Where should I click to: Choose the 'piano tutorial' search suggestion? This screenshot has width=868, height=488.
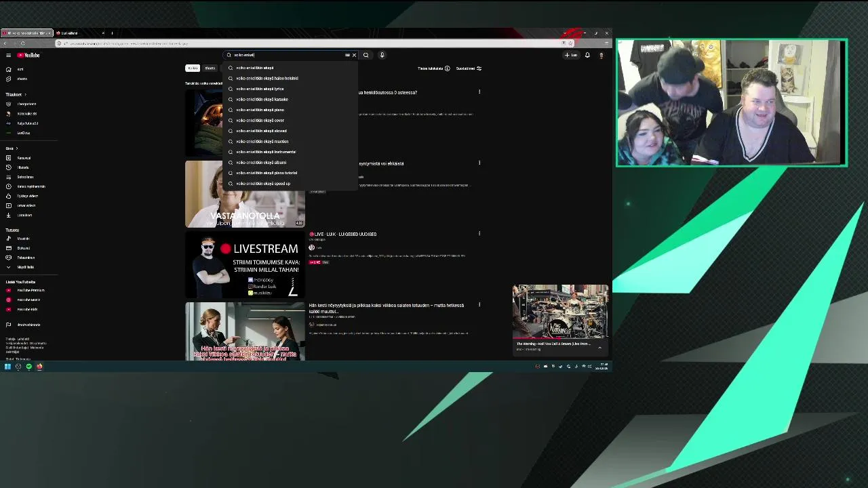pyautogui.click(x=290, y=173)
